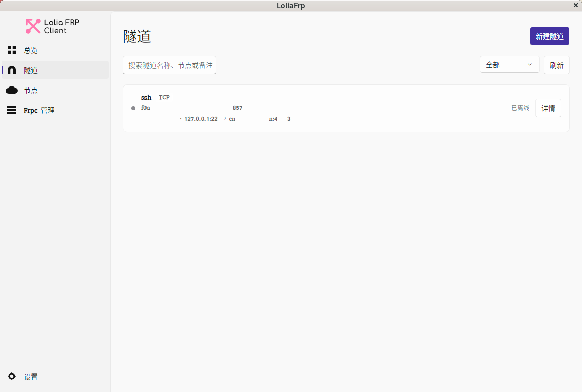The height and width of the screenshot is (392, 582).
Task: Click the TCP protocol label
Action: tap(164, 98)
